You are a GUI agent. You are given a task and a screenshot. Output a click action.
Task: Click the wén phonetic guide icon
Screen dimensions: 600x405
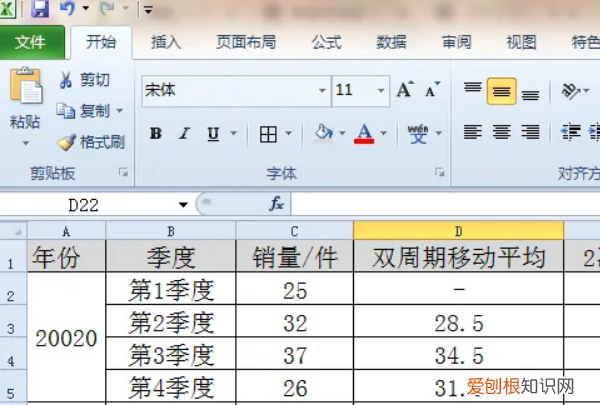point(418,134)
